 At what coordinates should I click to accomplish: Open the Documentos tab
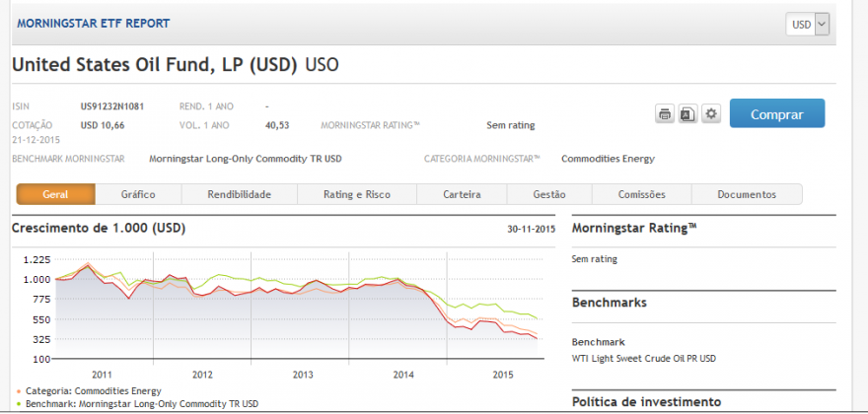coord(747,194)
